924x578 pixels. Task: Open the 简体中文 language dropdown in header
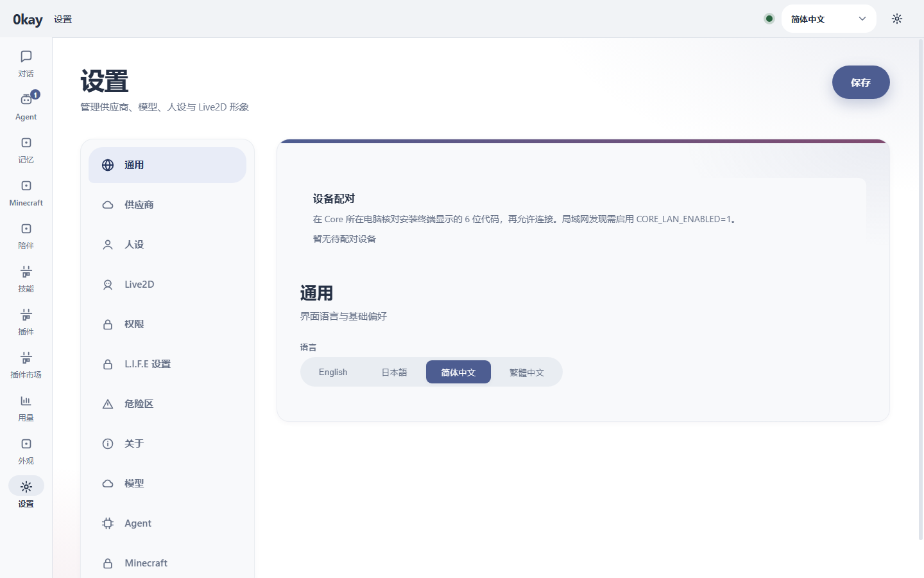[x=829, y=19]
